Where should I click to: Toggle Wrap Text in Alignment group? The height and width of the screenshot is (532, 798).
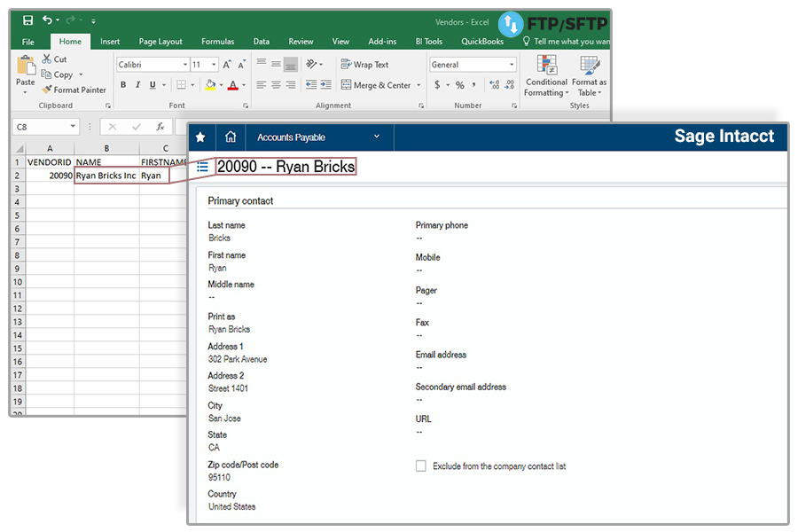(x=365, y=65)
